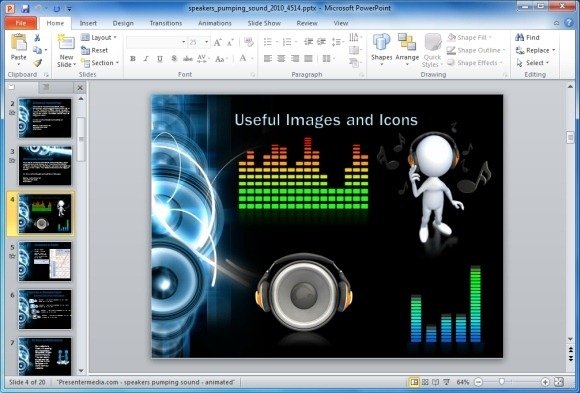Select the Format Painter brush icon
The image size is (580, 393).
37,63
